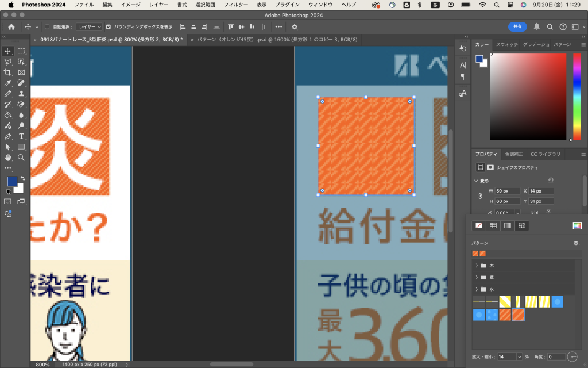Screen dimensions: 588x368
Task: Choose the Clone Stamp tool
Action: coord(21,94)
